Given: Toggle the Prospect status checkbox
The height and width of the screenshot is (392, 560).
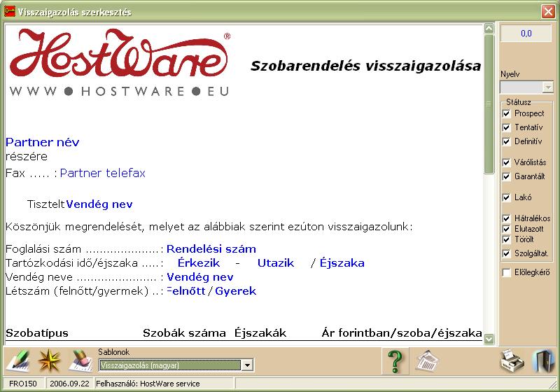Looking at the screenshot, I should point(506,113).
